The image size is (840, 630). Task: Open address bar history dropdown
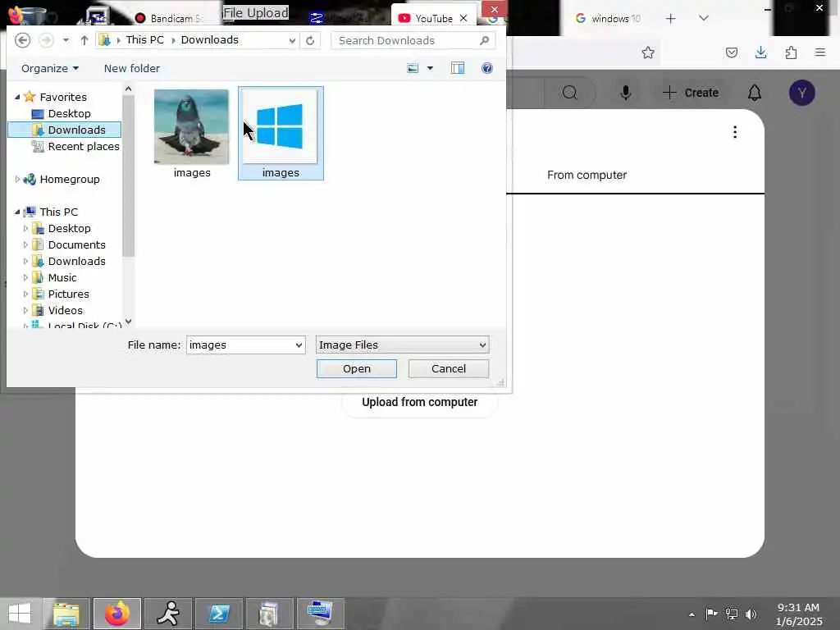(x=292, y=40)
